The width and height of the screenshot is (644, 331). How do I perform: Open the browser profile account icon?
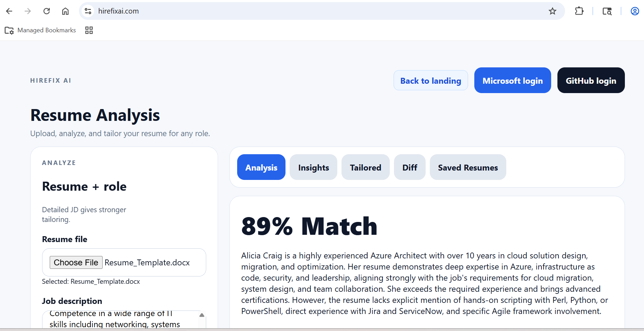(x=635, y=11)
